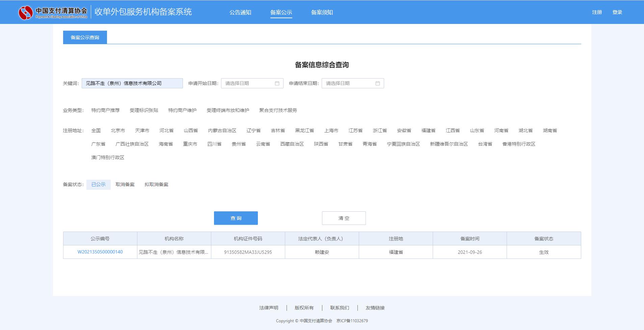Screen dimensions: 644x330
Task: Click the 清空 clear button
Action: tap(344, 218)
